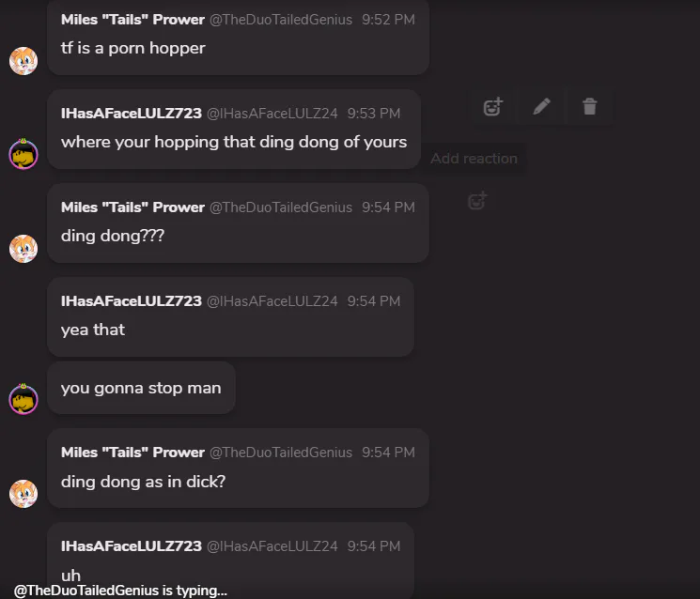This screenshot has width=700, height=599.
Task: Click @IHasAFaceLULZ24 handle above 'yea that'
Action: coord(272,301)
